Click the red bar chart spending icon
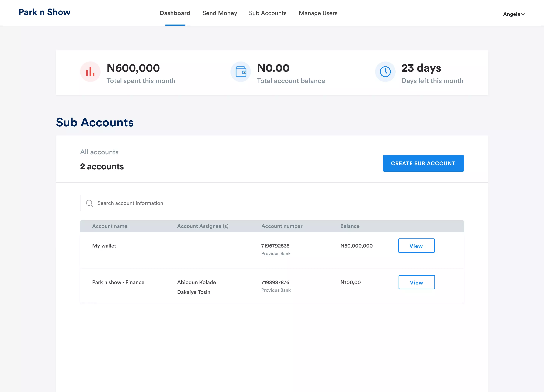Screen dimensions: 544x392 pyautogui.click(x=90, y=72)
